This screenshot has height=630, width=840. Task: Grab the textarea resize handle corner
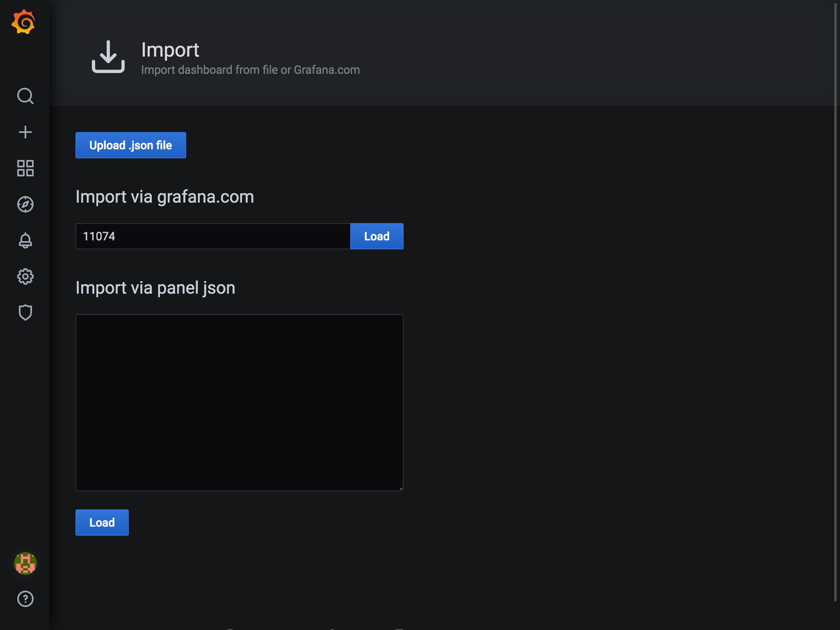401,488
